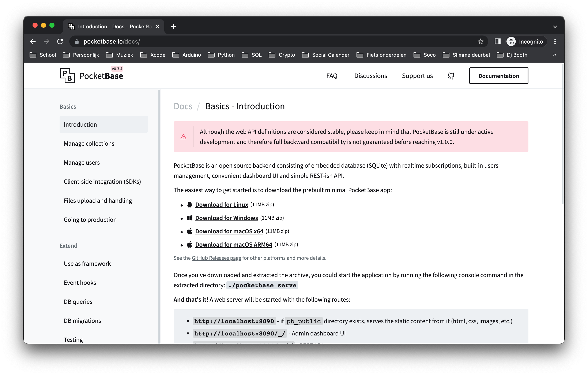Open the Muziek bookmarks folder
Viewport: 588px width, 375px height.
pos(119,55)
